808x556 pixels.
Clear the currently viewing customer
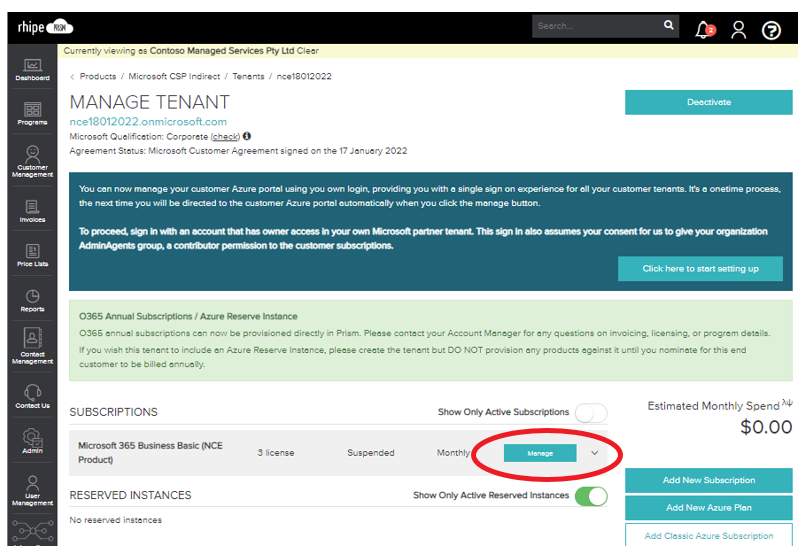click(x=308, y=50)
